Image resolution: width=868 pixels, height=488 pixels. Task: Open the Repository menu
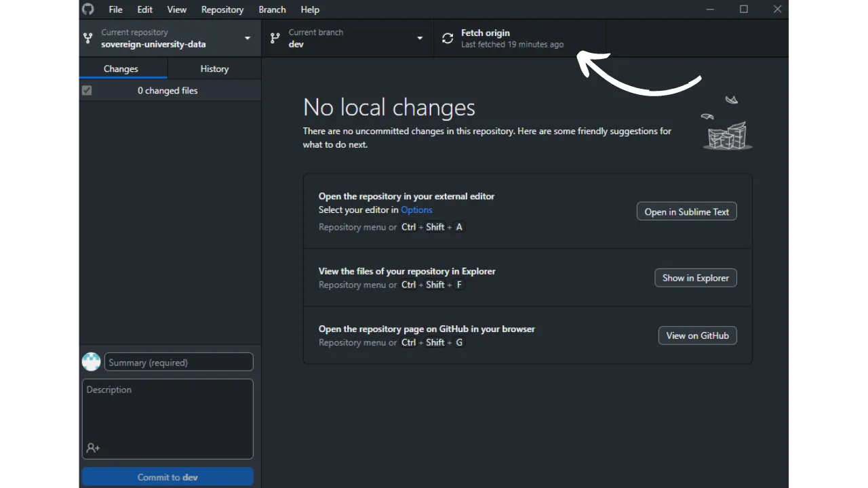point(222,9)
